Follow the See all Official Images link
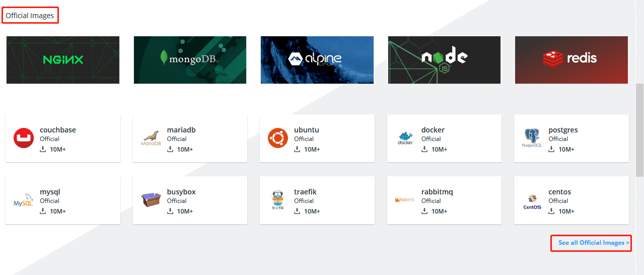This screenshot has width=644, height=275. click(594, 243)
